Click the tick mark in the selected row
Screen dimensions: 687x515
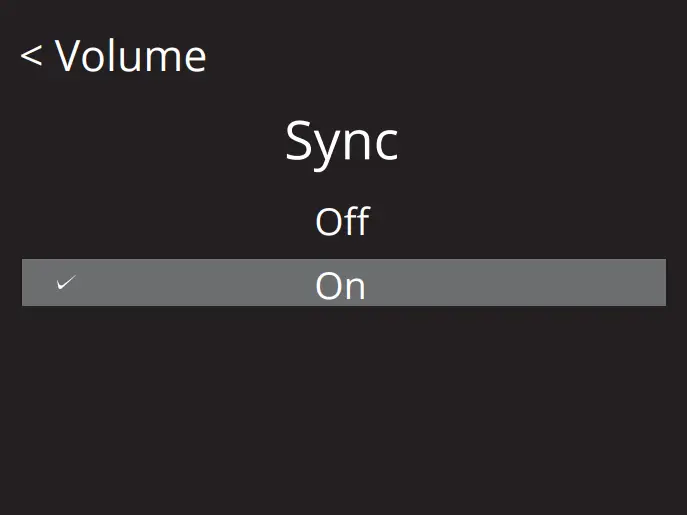67,284
